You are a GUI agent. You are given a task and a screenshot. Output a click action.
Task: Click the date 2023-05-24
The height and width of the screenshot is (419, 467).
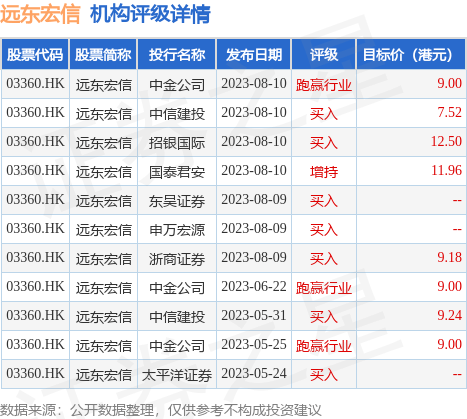coord(254,373)
